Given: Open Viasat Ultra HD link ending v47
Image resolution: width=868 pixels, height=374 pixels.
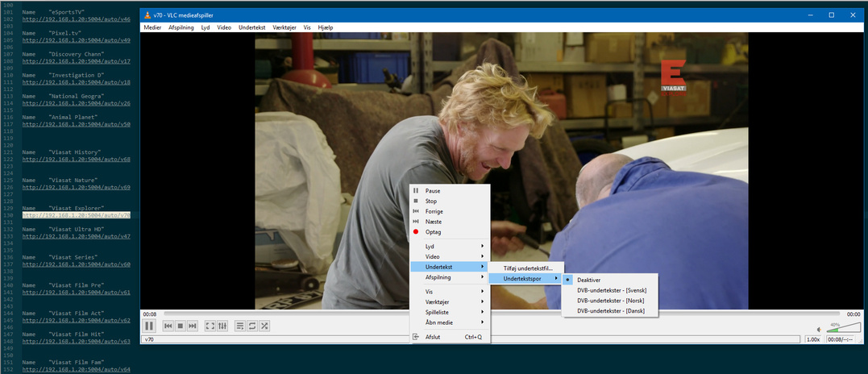Looking at the screenshot, I should pos(77,236).
